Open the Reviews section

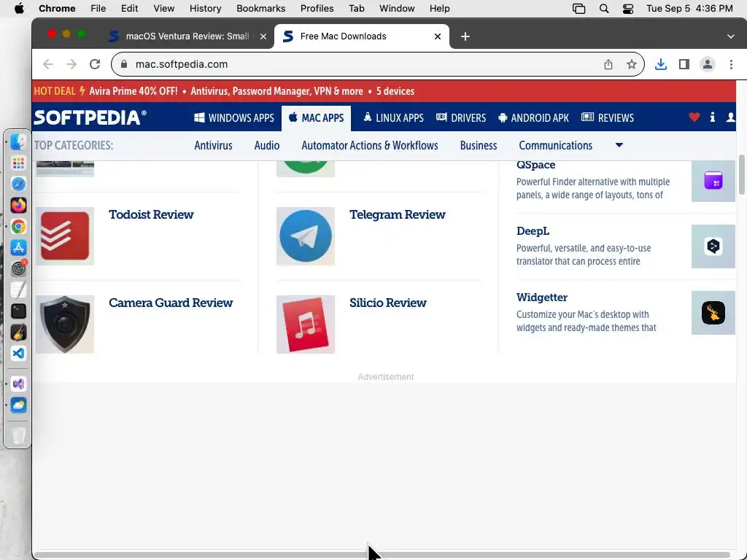click(608, 117)
